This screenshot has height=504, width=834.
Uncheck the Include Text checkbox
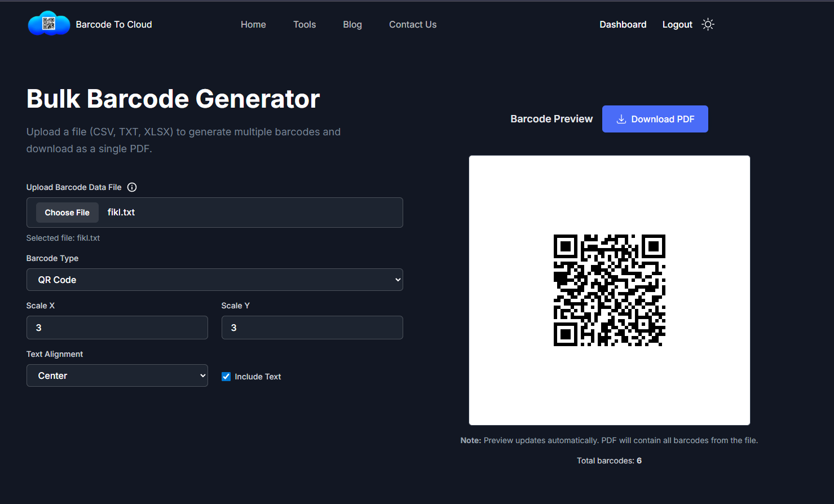(226, 376)
